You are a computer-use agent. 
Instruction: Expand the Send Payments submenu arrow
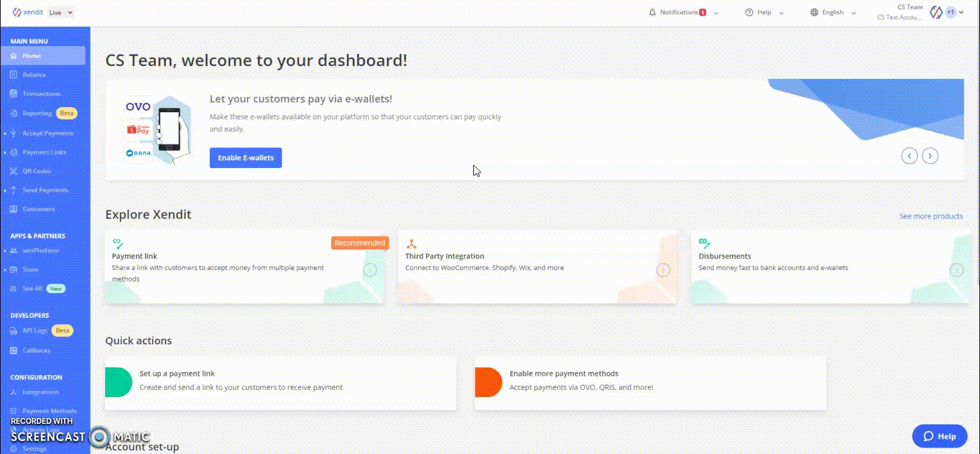(x=5, y=190)
